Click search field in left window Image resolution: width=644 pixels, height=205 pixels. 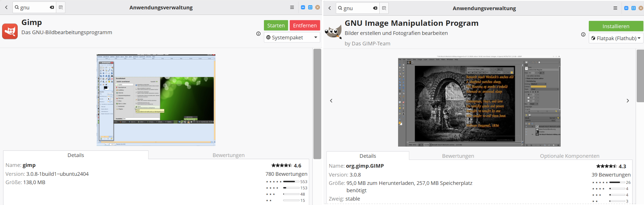click(35, 7)
